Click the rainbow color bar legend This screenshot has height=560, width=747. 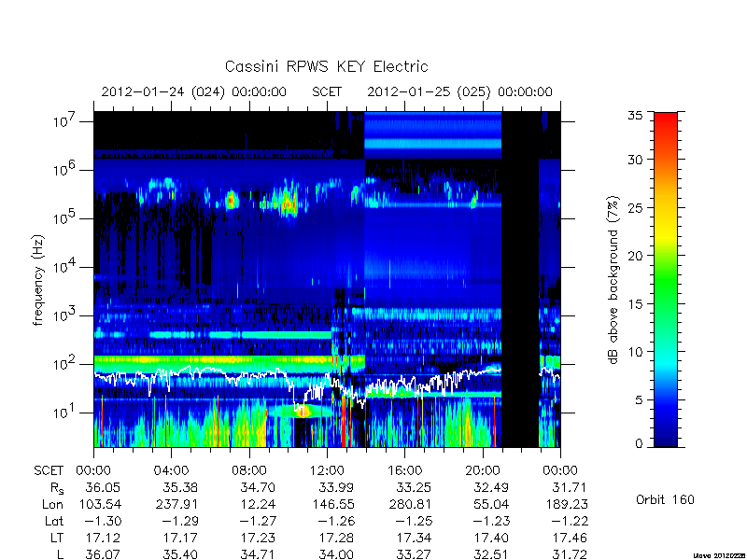pos(666,279)
